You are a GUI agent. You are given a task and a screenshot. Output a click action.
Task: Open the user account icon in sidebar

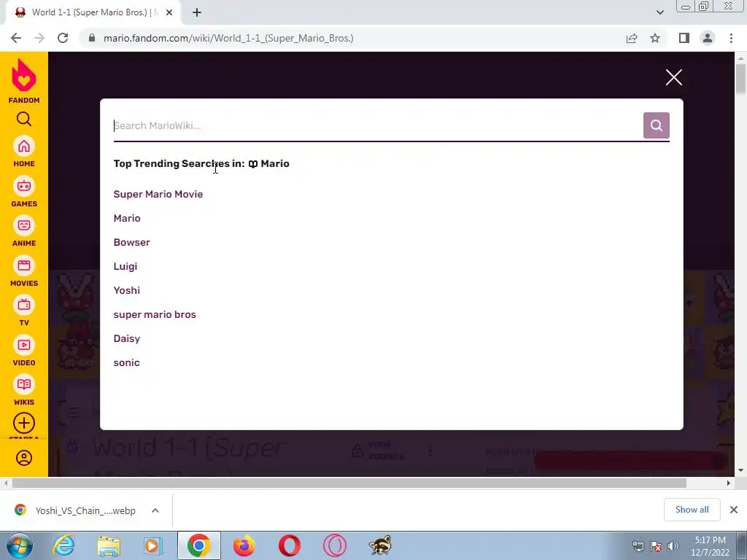(24, 458)
